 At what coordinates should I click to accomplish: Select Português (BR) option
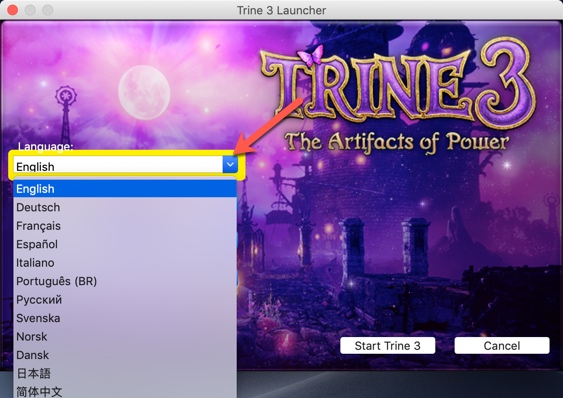click(x=125, y=281)
